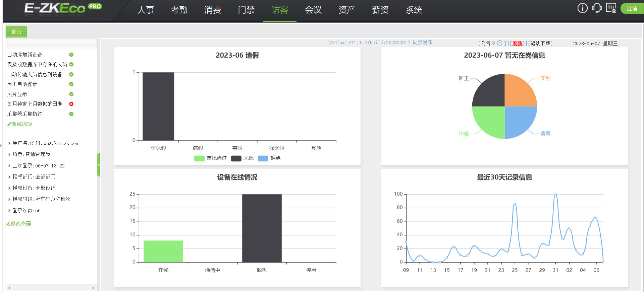The width and height of the screenshot is (644, 292).
Task: Click the orange 实到 pie slice
Action: (x=518, y=92)
